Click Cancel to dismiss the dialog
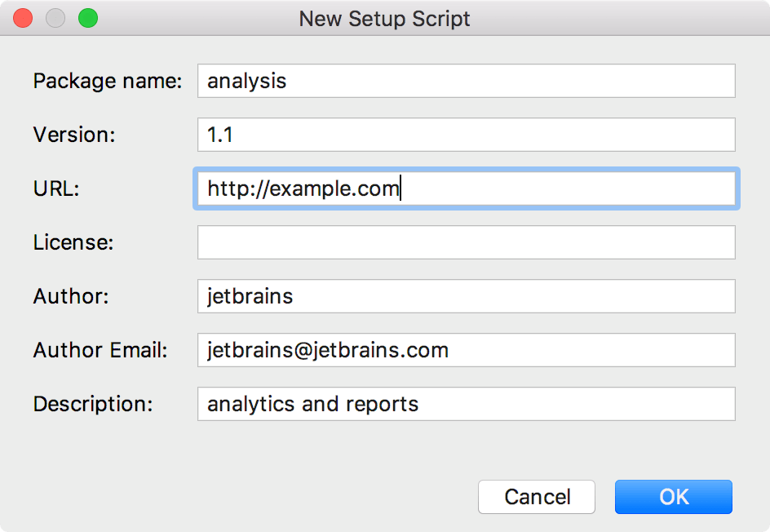 tap(536, 497)
